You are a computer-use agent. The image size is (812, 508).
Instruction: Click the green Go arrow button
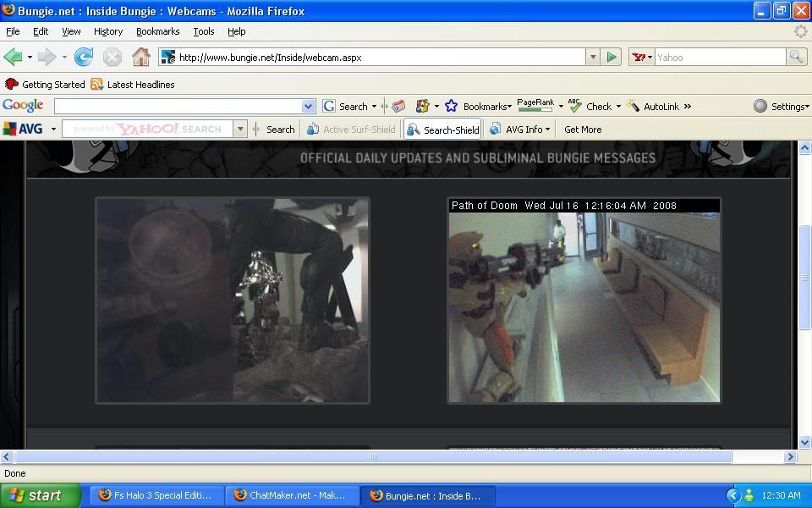point(612,57)
